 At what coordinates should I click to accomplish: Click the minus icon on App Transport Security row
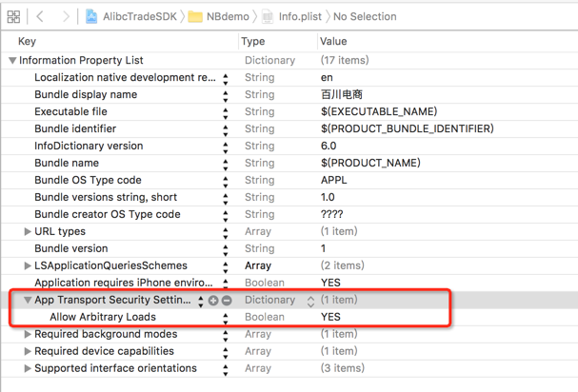click(227, 301)
